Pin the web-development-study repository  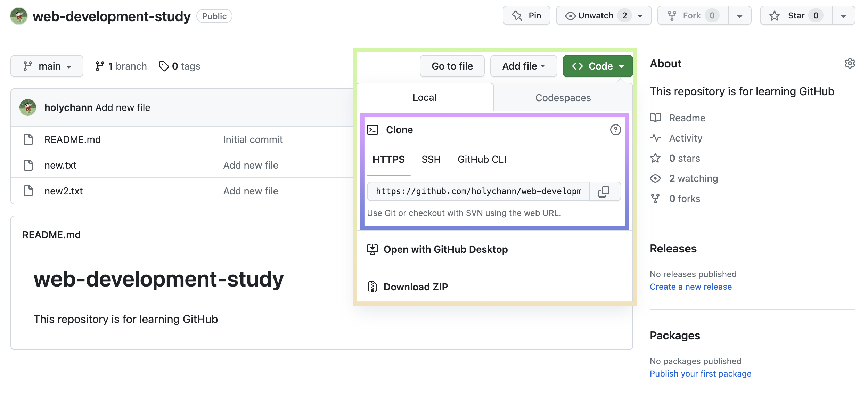(526, 16)
